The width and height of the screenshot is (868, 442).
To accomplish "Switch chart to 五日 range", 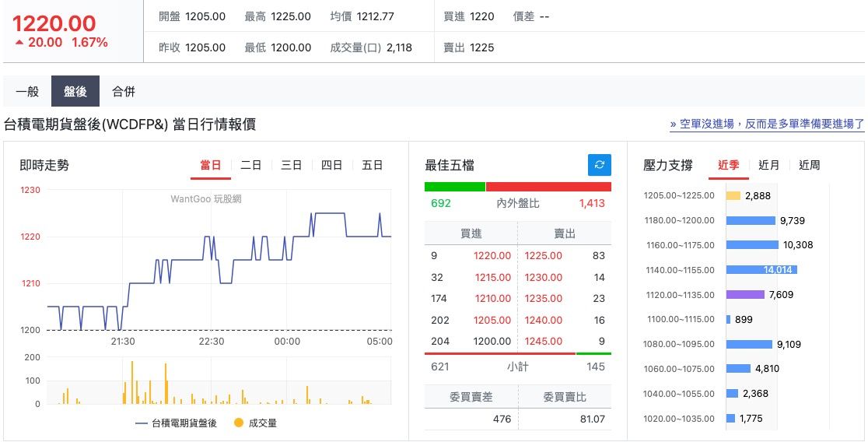I will pos(372,165).
